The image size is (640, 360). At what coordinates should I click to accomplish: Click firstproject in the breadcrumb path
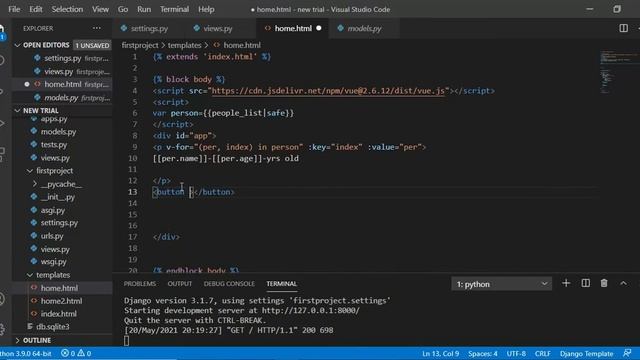pos(140,45)
